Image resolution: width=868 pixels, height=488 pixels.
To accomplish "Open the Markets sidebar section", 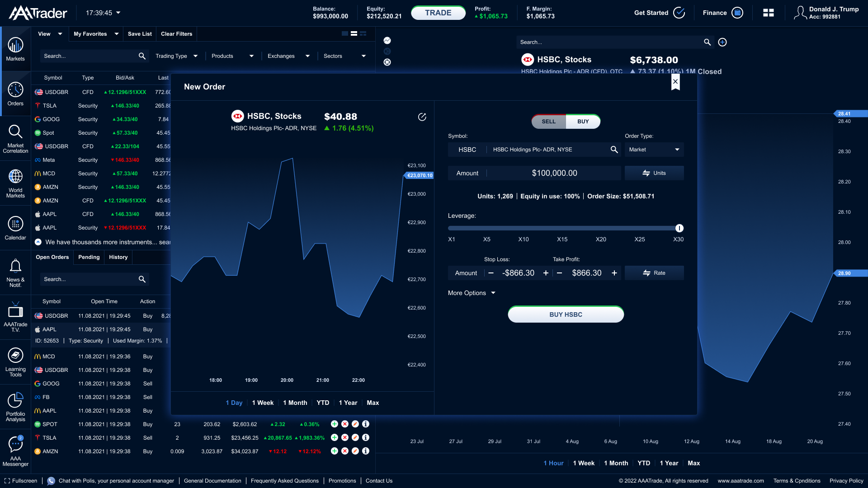I will (x=15, y=49).
